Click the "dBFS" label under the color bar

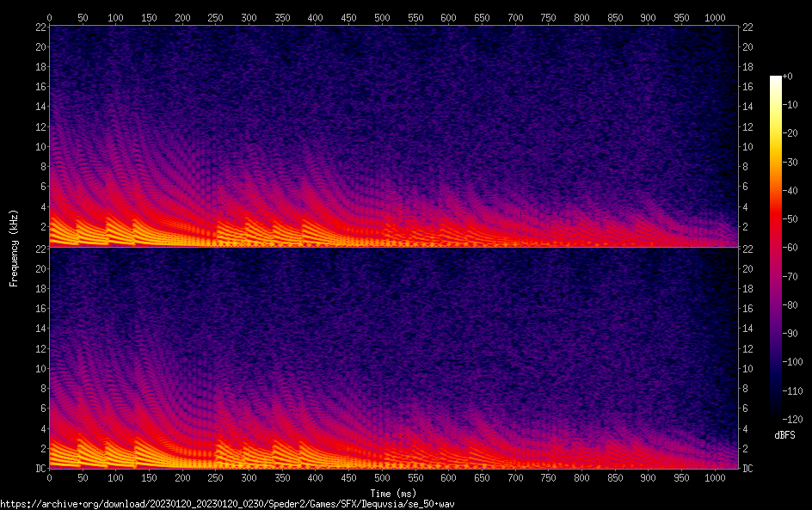click(784, 436)
